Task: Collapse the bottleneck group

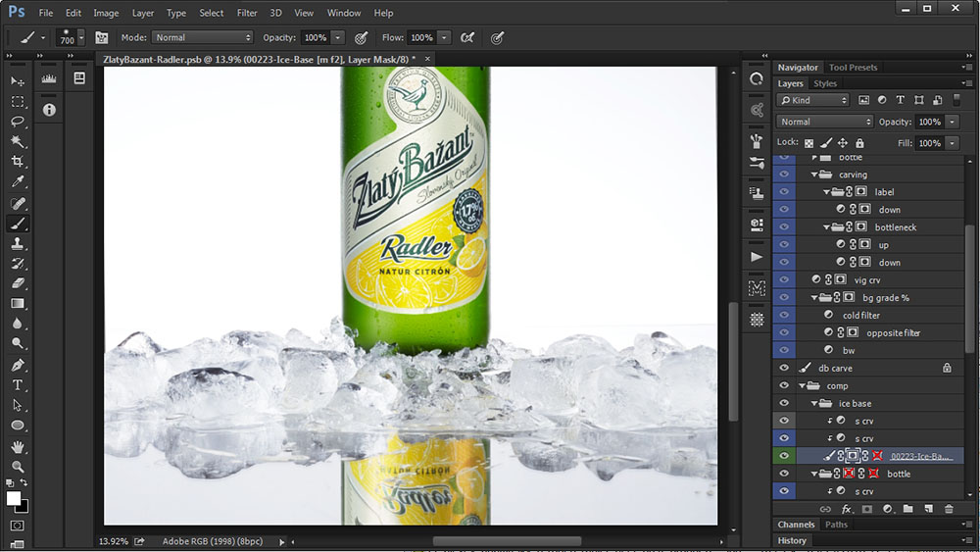Action: point(826,227)
